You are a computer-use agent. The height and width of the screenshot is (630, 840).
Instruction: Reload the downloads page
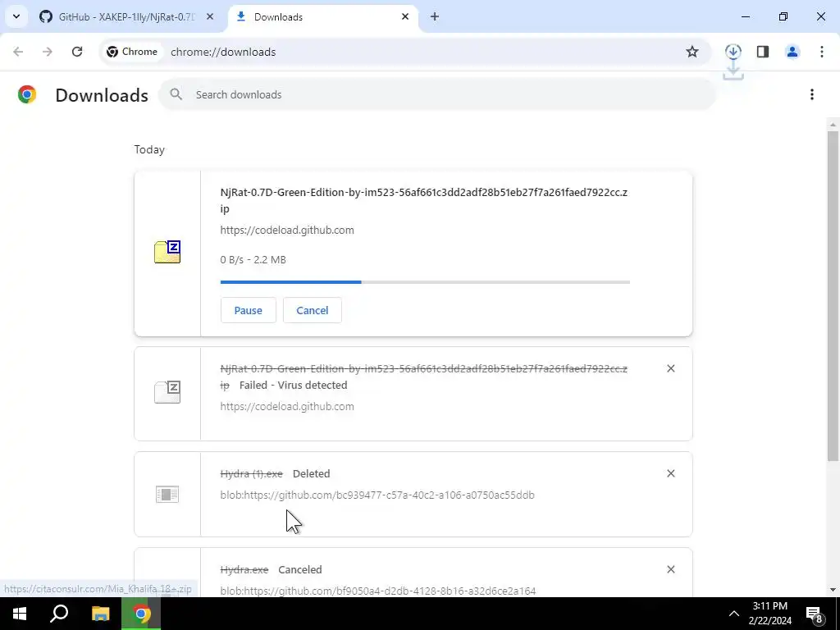pos(77,52)
